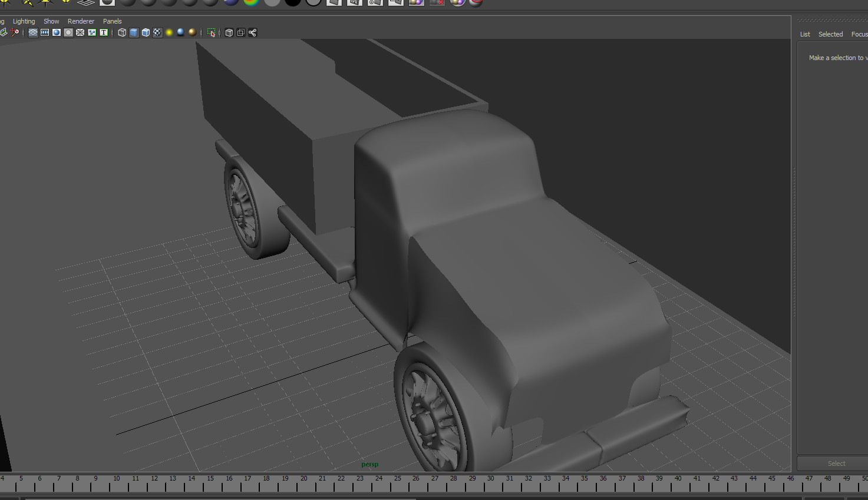Jump to frame 36 on the time slider
Image resolution: width=868 pixels, height=500 pixels.
pyautogui.click(x=603, y=479)
